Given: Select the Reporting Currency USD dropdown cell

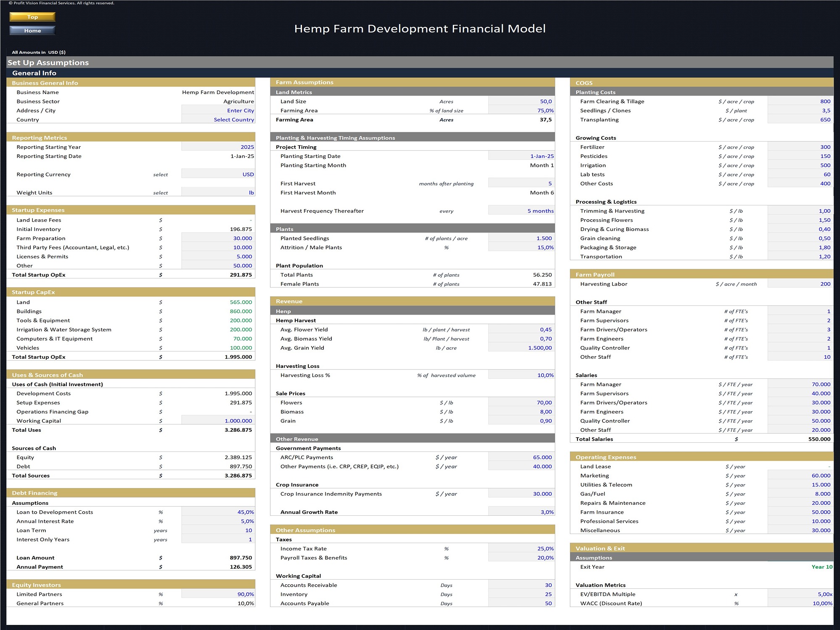Looking at the screenshot, I should tap(218, 174).
